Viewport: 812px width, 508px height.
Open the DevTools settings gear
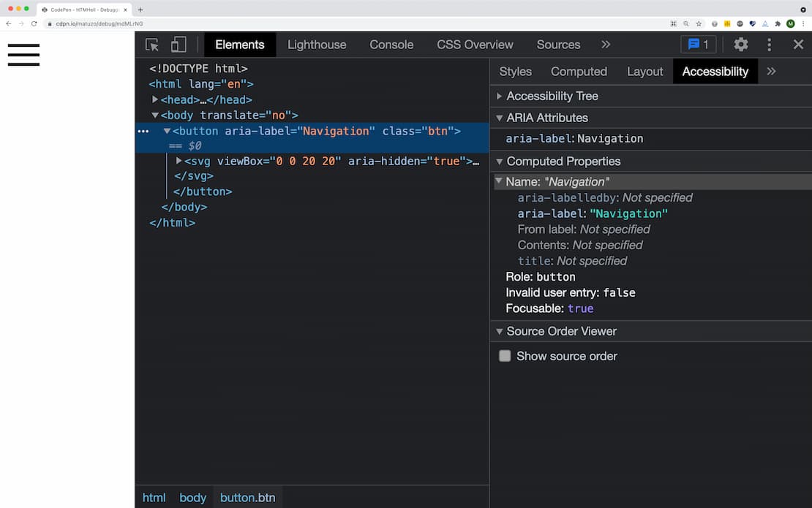pos(741,45)
